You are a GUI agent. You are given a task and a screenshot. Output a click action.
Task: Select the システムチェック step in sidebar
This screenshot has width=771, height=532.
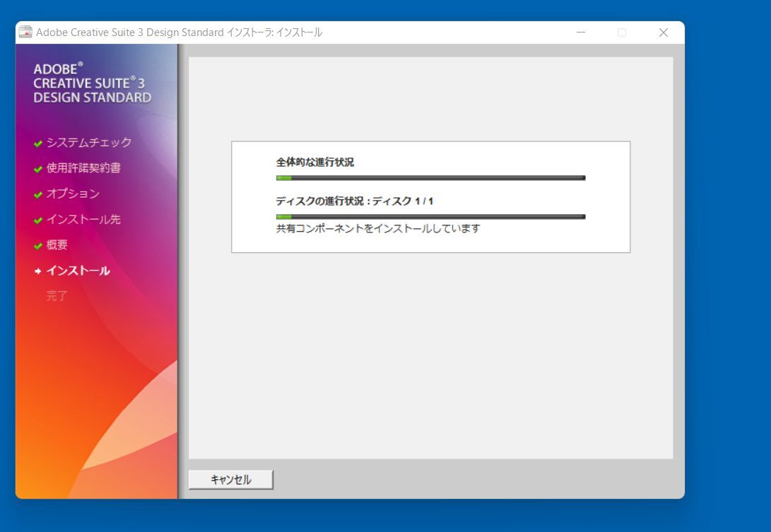click(x=89, y=143)
